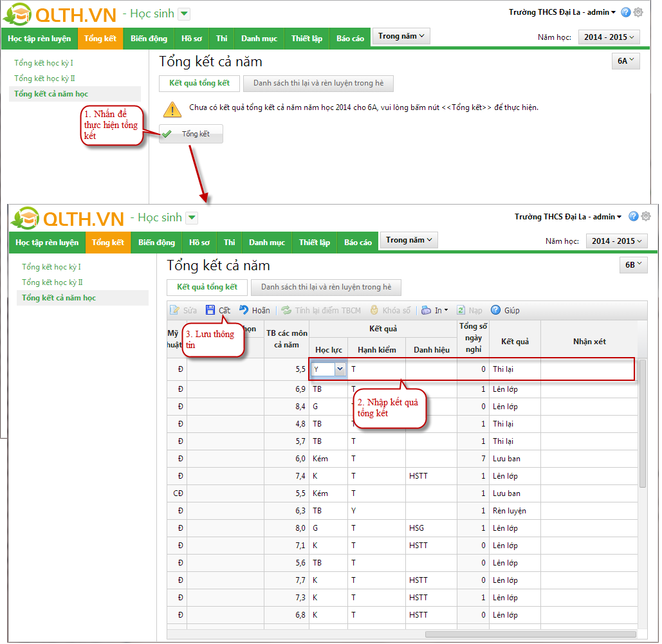Image resolution: width=662 pixels, height=644 pixels.
Task: Click CĐ cell in Mỹ thuật column
Action: pos(178,493)
